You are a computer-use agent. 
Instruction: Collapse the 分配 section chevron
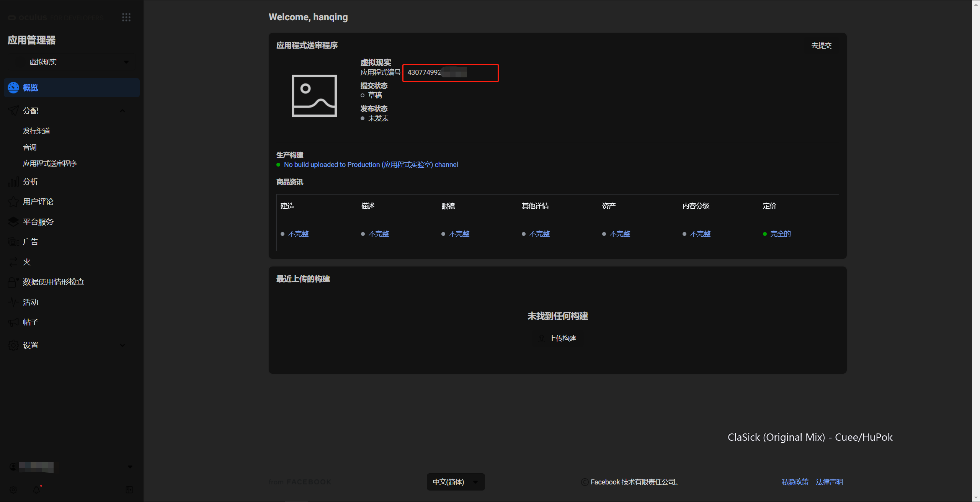[x=122, y=111]
